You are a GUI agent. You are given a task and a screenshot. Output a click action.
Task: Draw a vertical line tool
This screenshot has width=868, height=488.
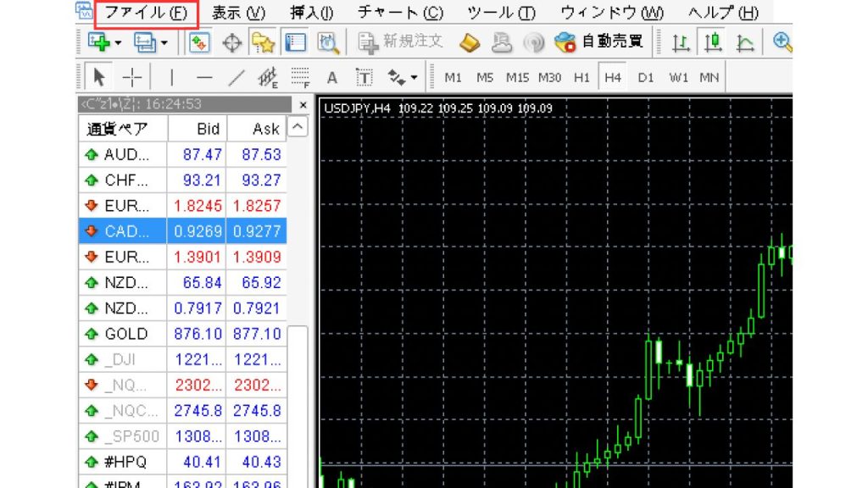(172, 78)
